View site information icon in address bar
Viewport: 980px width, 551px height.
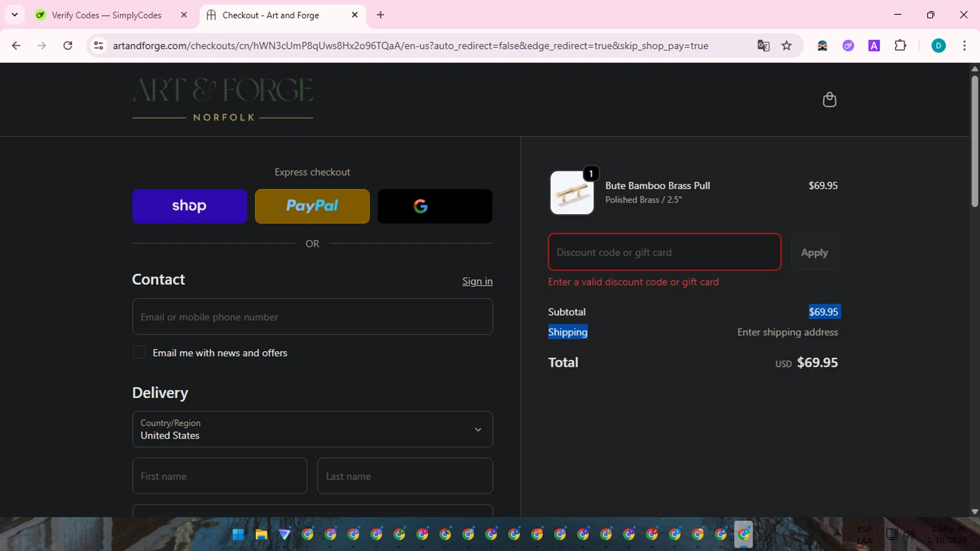point(99,46)
